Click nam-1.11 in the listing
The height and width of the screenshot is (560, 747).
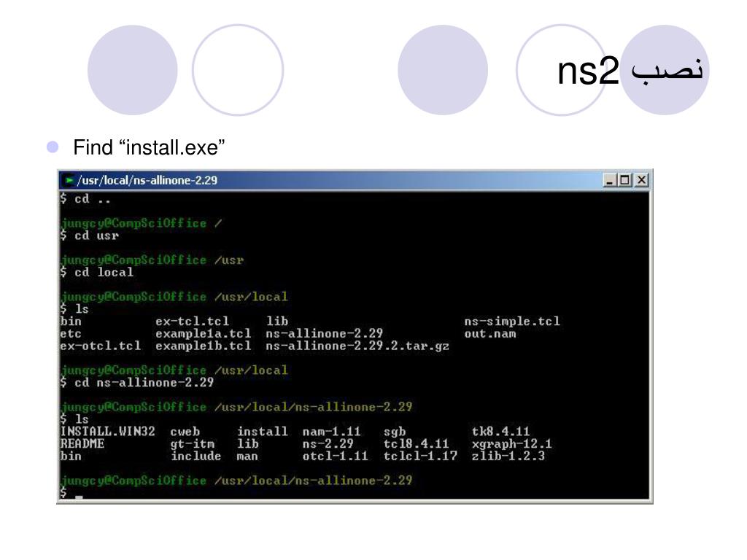point(332,432)
